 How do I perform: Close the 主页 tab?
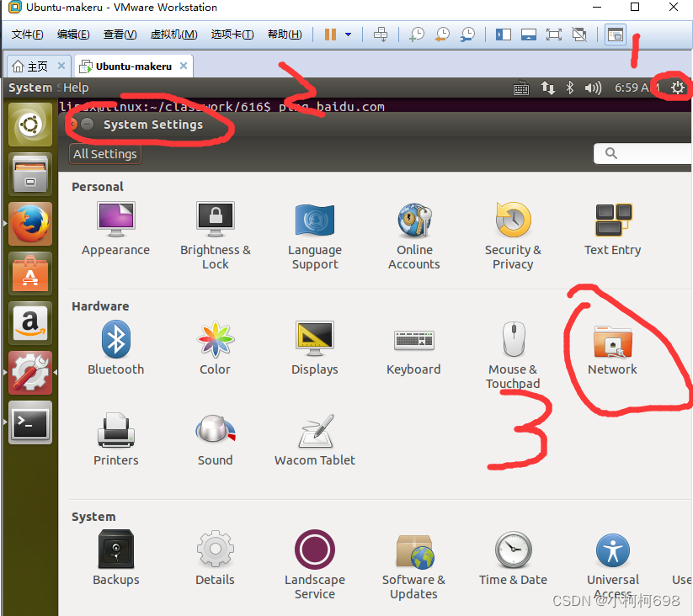(61, 66)
